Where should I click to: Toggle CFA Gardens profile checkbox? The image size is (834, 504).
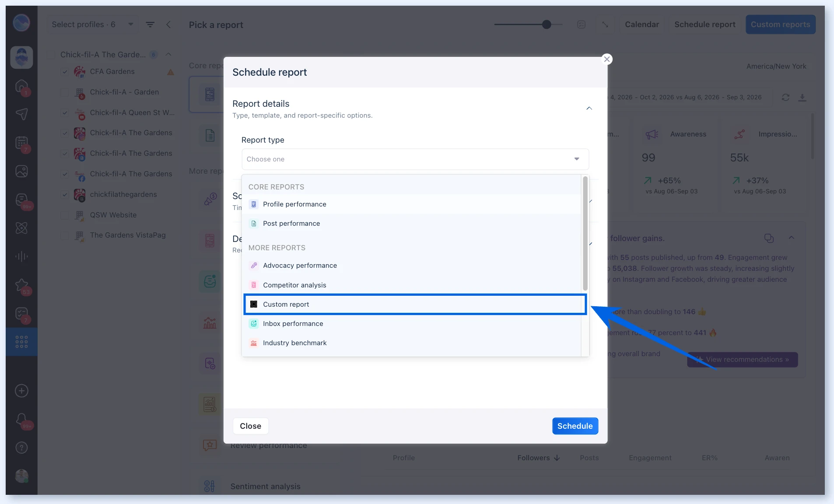tap(65, 72)
